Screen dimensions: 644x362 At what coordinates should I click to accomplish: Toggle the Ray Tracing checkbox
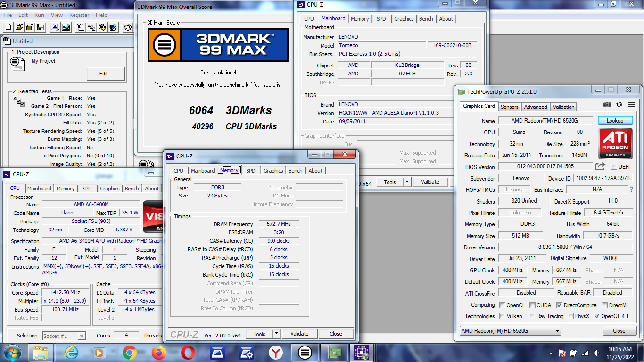point(532,316)
